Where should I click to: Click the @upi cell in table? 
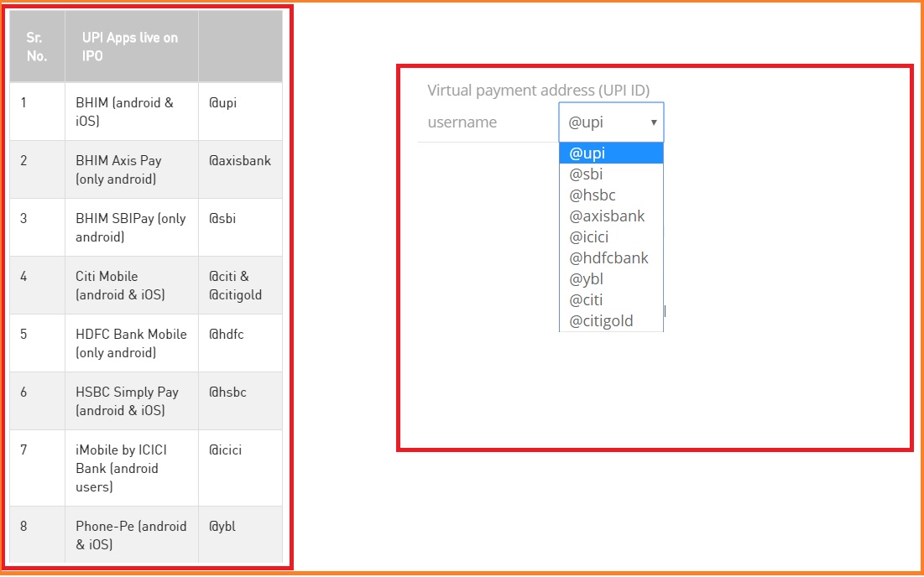240,112
